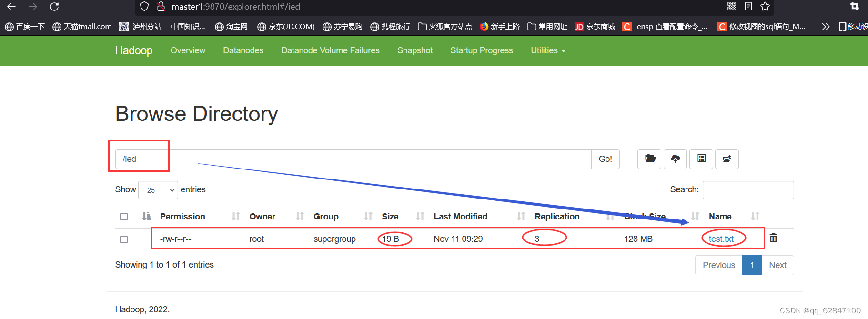868x319 pixels.
Task: Toggle reader view icon
Action: tap(748, 6)
